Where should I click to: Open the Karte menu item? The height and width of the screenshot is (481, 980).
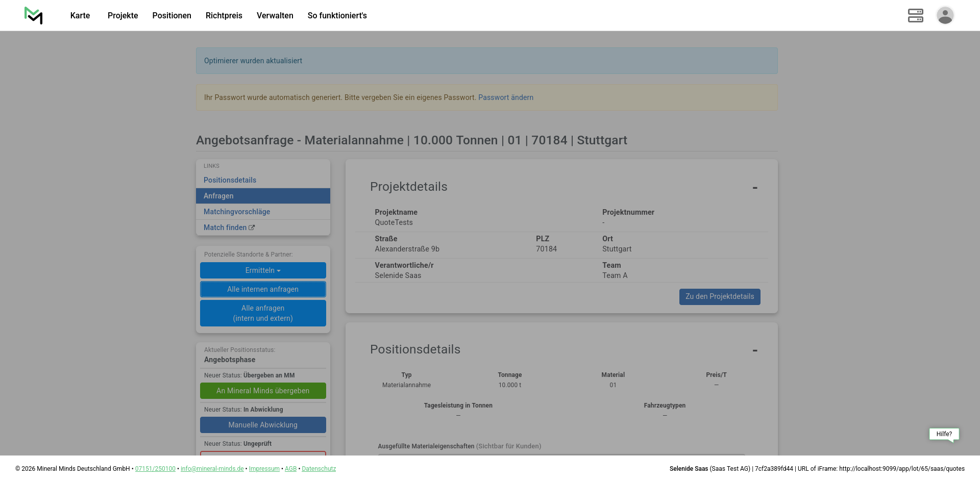pyautogui.click(x=80, y=15)
